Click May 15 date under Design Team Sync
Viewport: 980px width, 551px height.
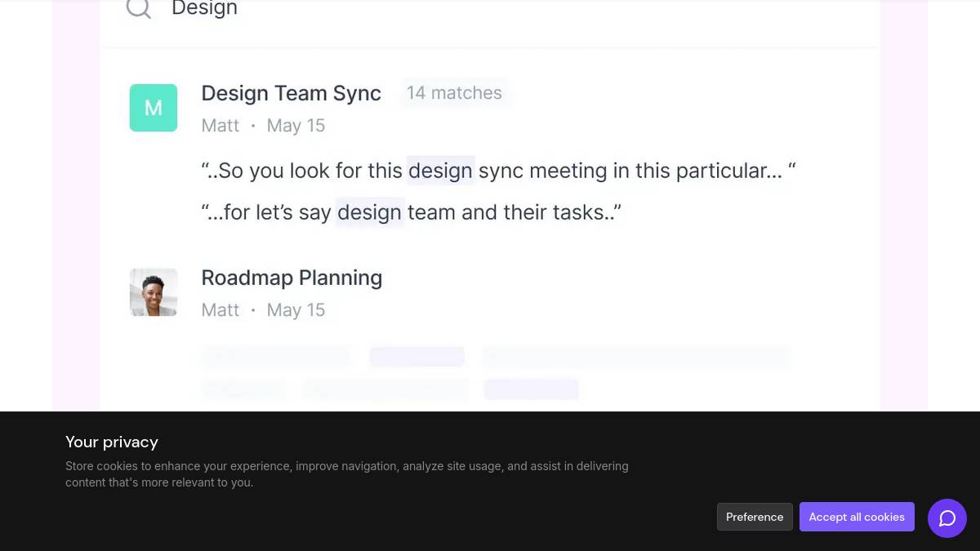tap(296, 126)
